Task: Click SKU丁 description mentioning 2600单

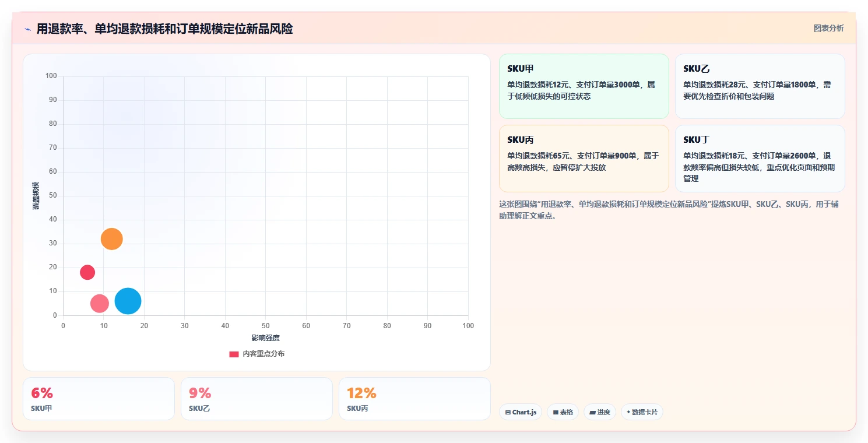Action: [x=759, y=167]
